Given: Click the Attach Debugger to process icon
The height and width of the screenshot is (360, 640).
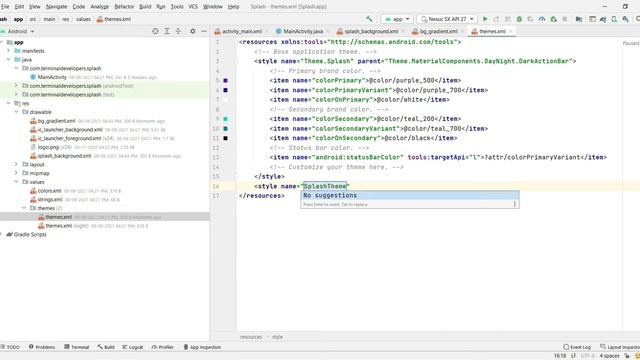Looking at the screenshot, I should point(553,19).
